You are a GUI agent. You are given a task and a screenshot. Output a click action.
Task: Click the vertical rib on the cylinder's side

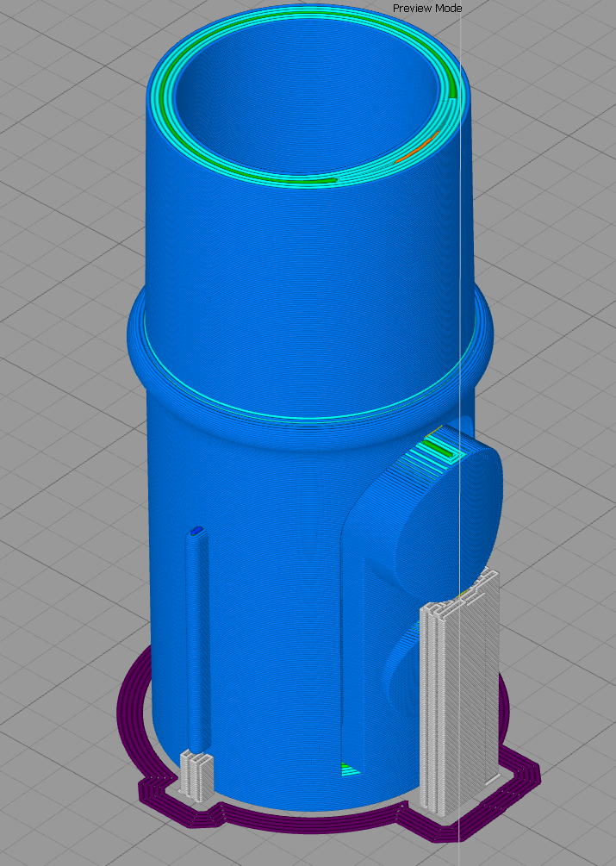197,639
